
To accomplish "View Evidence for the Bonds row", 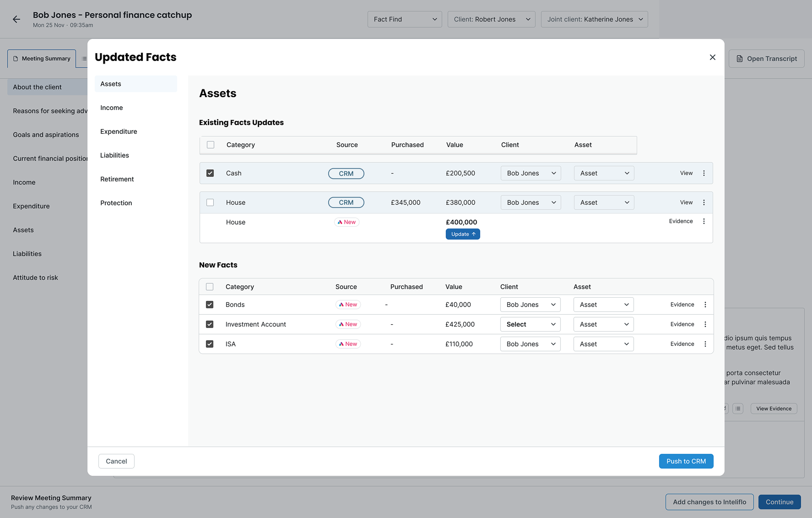I will pos(682,305).
